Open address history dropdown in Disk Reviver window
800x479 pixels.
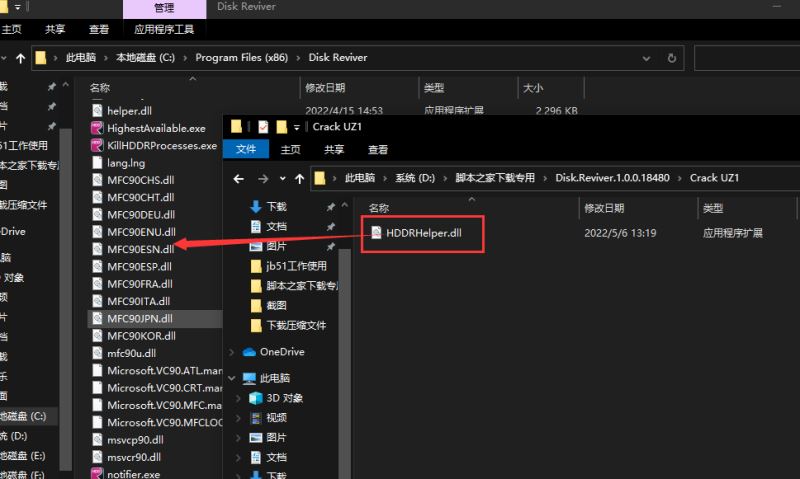(x=646, y=58)
